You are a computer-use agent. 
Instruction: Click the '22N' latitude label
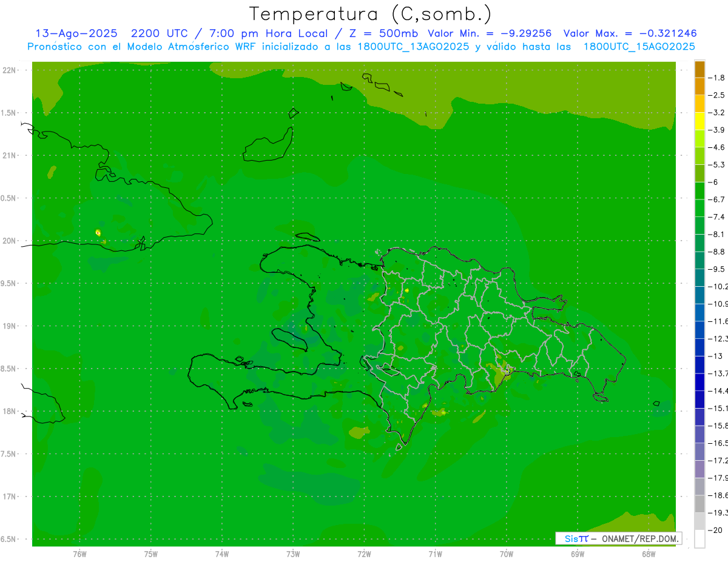(10, 70)
